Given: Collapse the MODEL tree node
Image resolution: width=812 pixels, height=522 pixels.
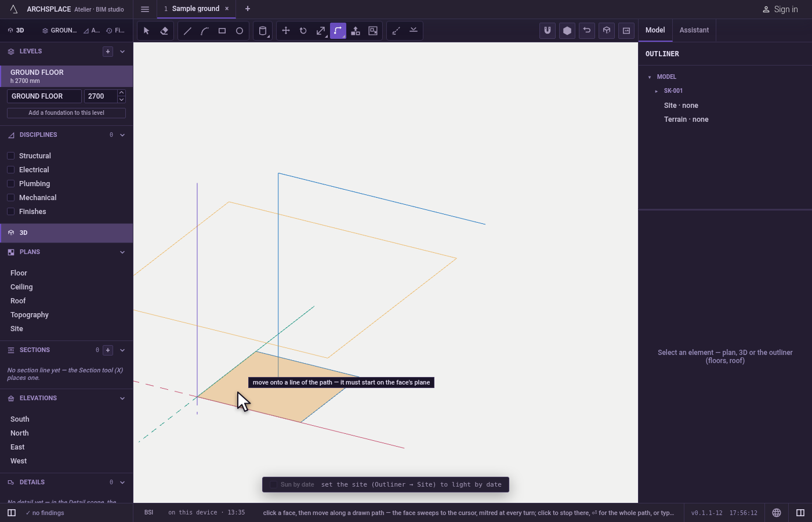Looking at the screenshot, I should [650, 77].
